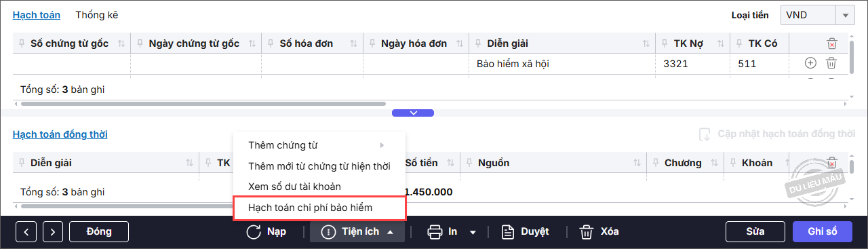Choose Thêm mới từ chứng từ hiện thời
The width and height of the screenshot is (868, 249).
[319, 166]
